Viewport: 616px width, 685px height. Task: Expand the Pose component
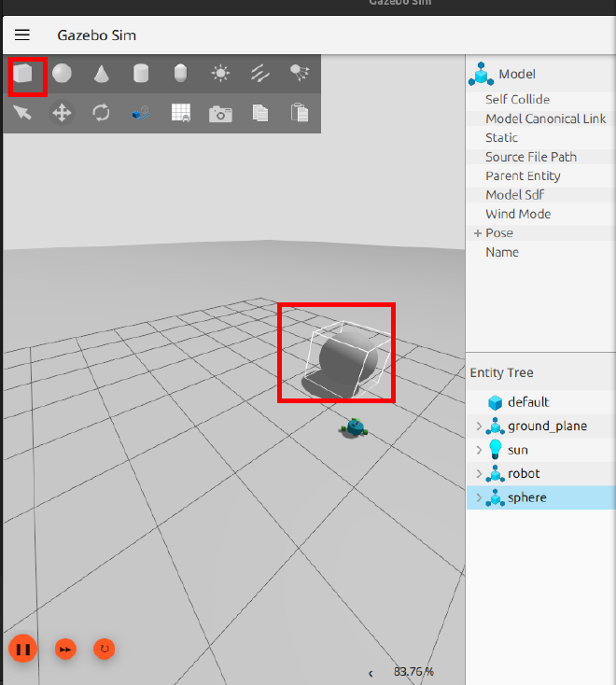pyautogui.click(x=478, y=233)
